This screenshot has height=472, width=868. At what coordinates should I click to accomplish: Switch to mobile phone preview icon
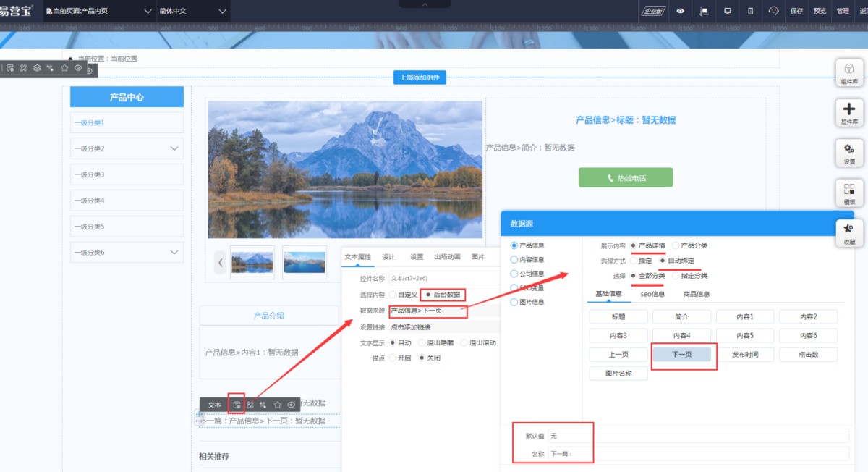point(750,11)
